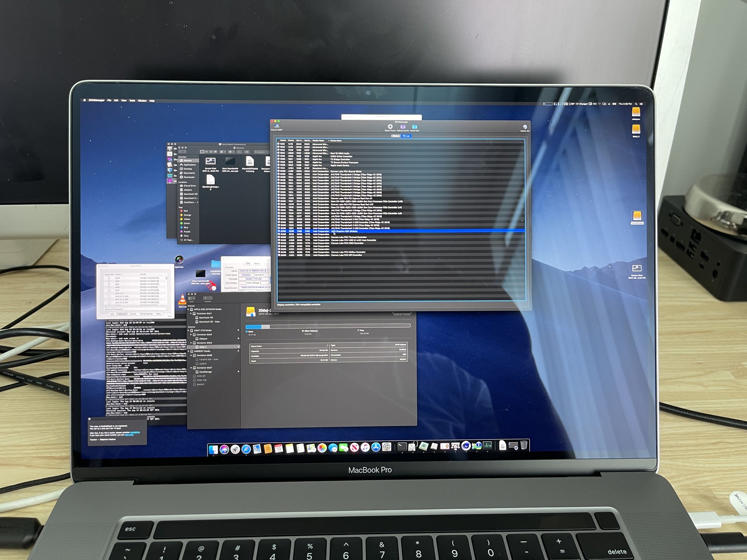
Task: Click Update IDs icon in DPCIManager
Action: [x=525, y=128]
